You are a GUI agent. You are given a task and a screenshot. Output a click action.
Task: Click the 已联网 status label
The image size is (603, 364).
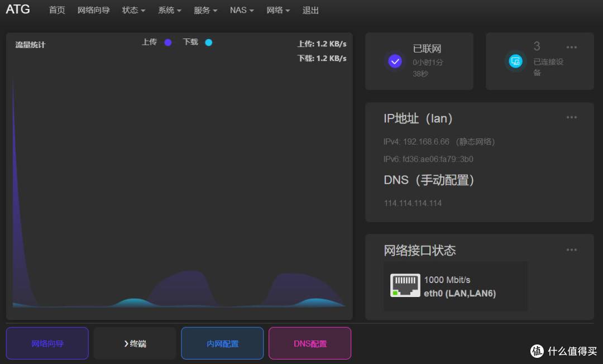coord(427,49)
